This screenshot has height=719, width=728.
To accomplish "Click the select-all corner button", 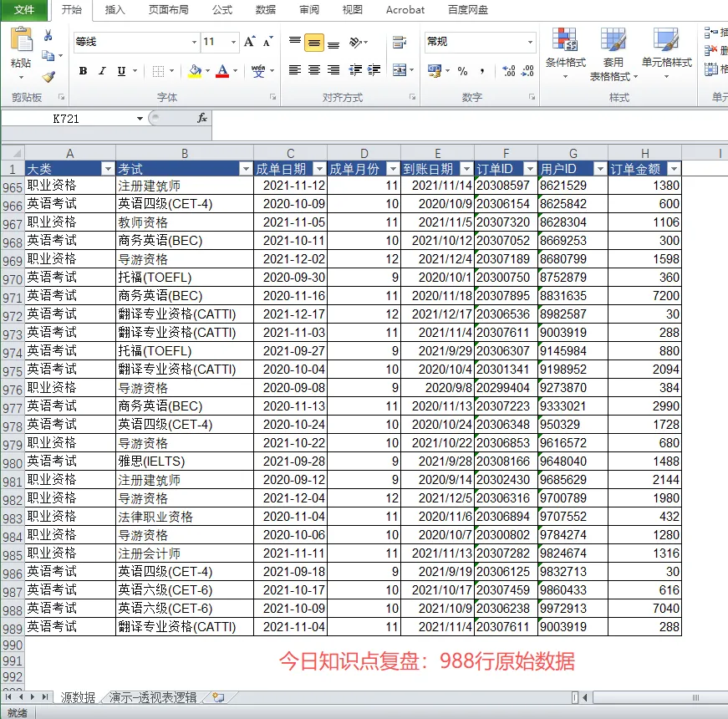I will 13,153.
